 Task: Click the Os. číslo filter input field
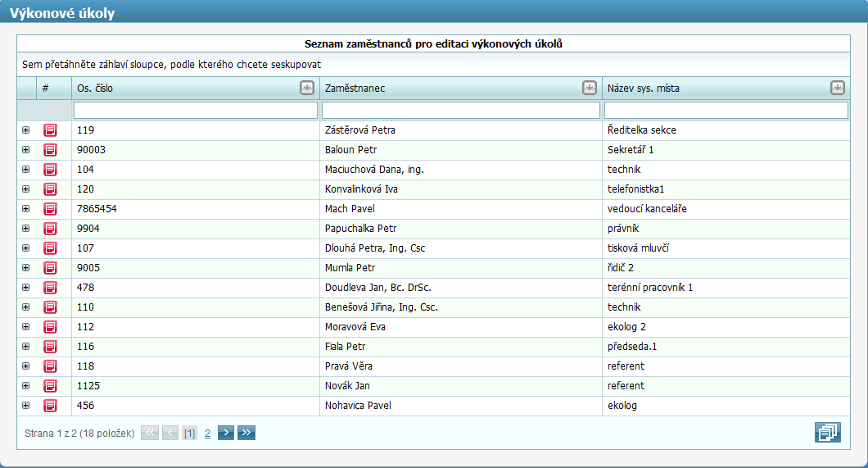[195, 110]
